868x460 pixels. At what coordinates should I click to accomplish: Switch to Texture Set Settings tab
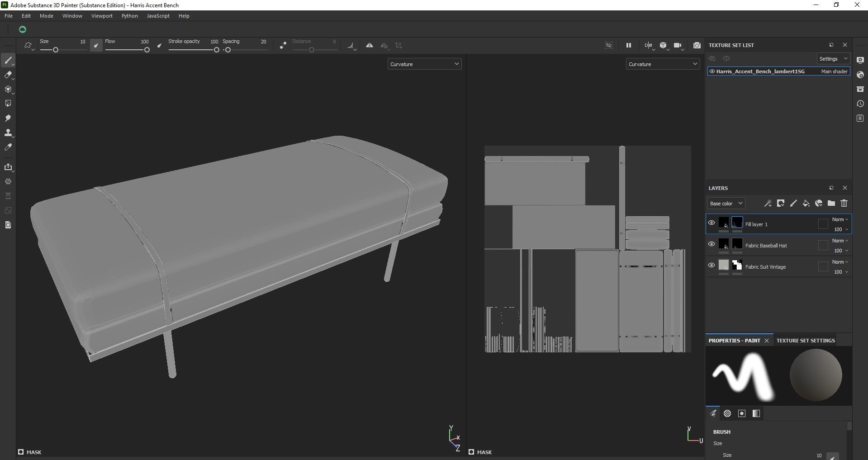(x=806, y=341)
